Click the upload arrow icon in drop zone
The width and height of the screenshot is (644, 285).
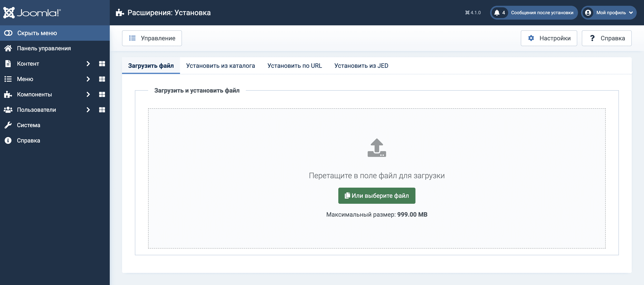(x=376, y=148)
